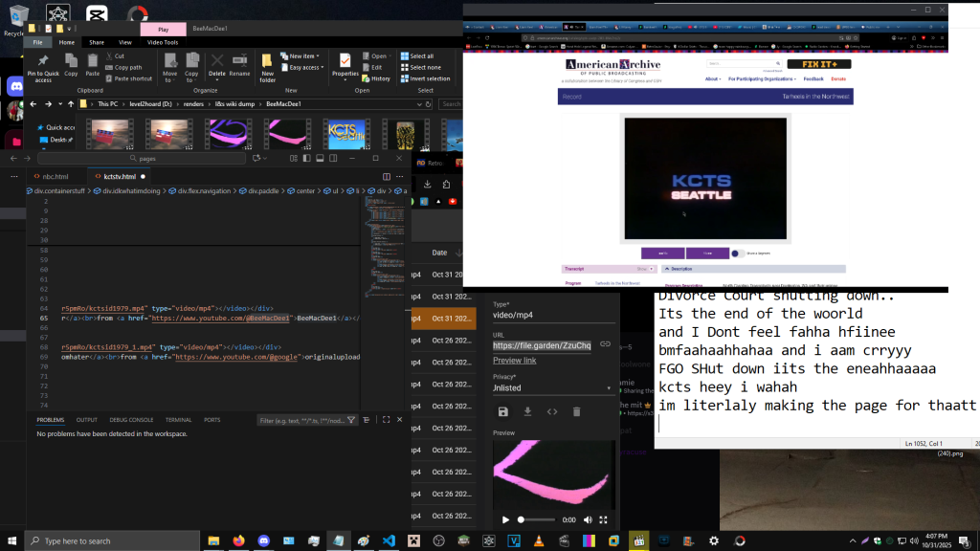The width and height of the screenshot is (980, 551).
Task: Click the FIX IT+ button
Action: tap(818, 64)
